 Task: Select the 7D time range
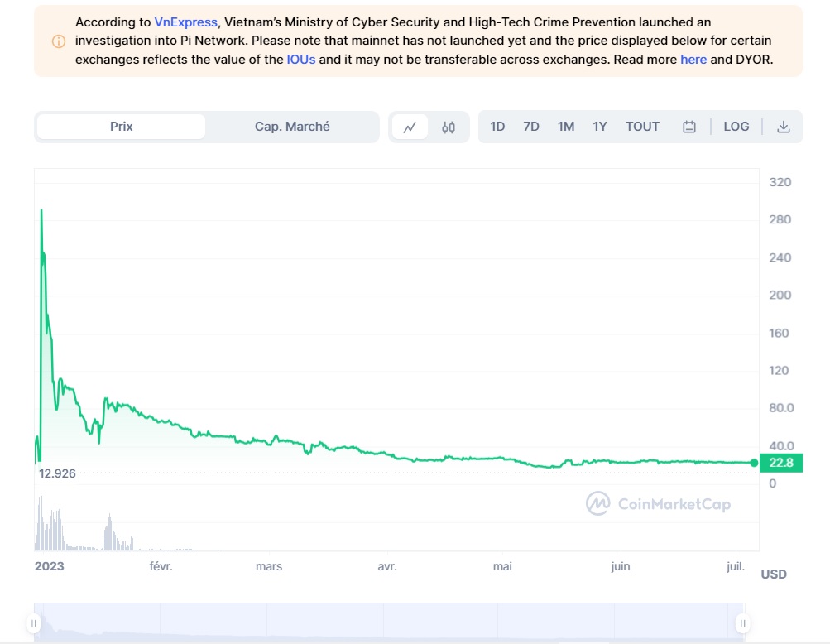[x=531, y=127]
